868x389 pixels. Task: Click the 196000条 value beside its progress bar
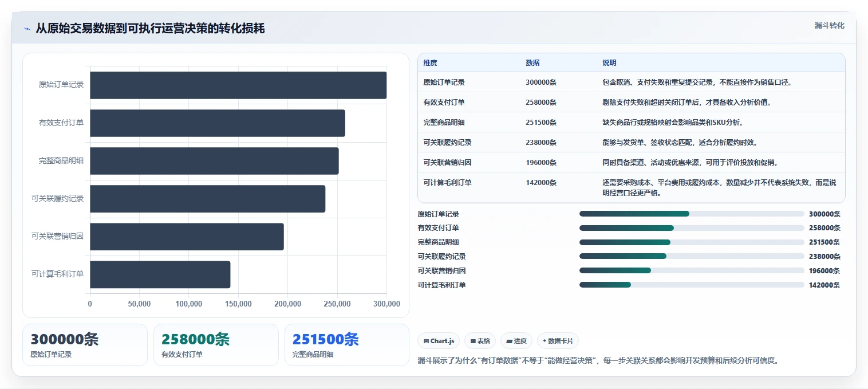(824, 271)
